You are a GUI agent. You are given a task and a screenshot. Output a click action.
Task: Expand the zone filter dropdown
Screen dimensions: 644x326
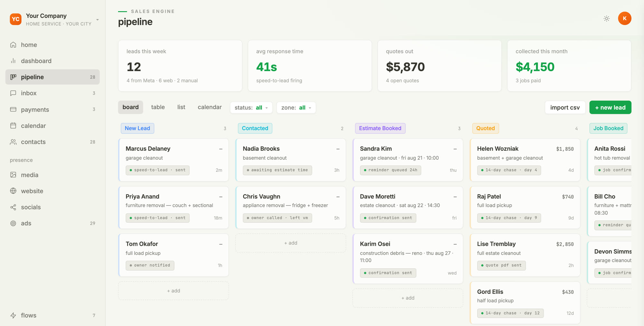pos(296,107)
